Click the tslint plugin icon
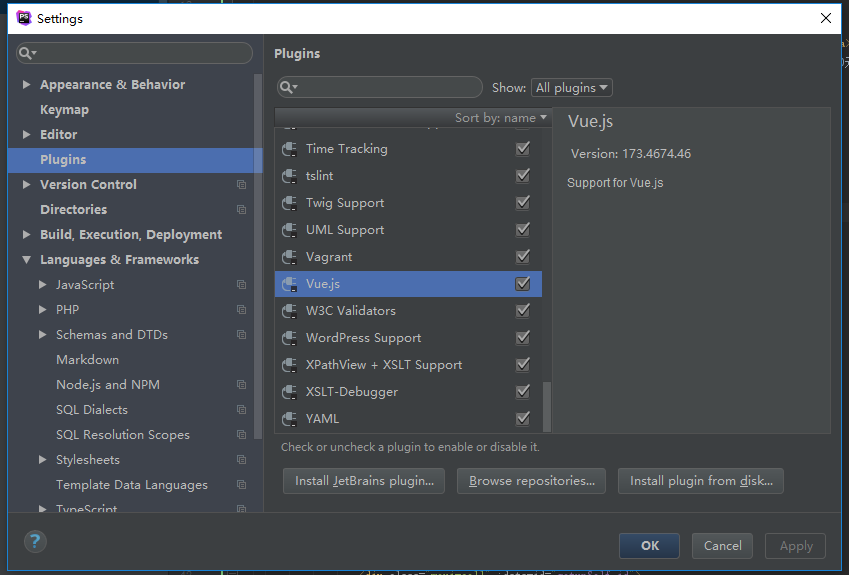849x575 pixels. 290,176
